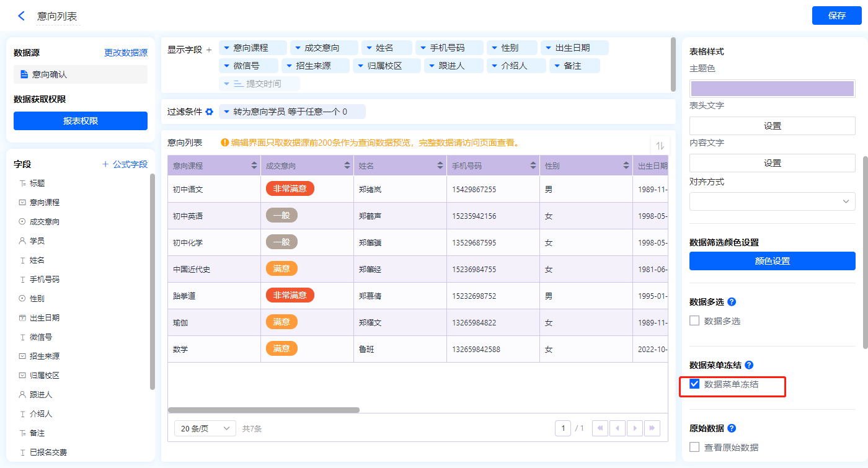The width and height of the screenshot is (868, 468).
Task: Open the 对齐方式 dropdown
Action: coord(772,201)
